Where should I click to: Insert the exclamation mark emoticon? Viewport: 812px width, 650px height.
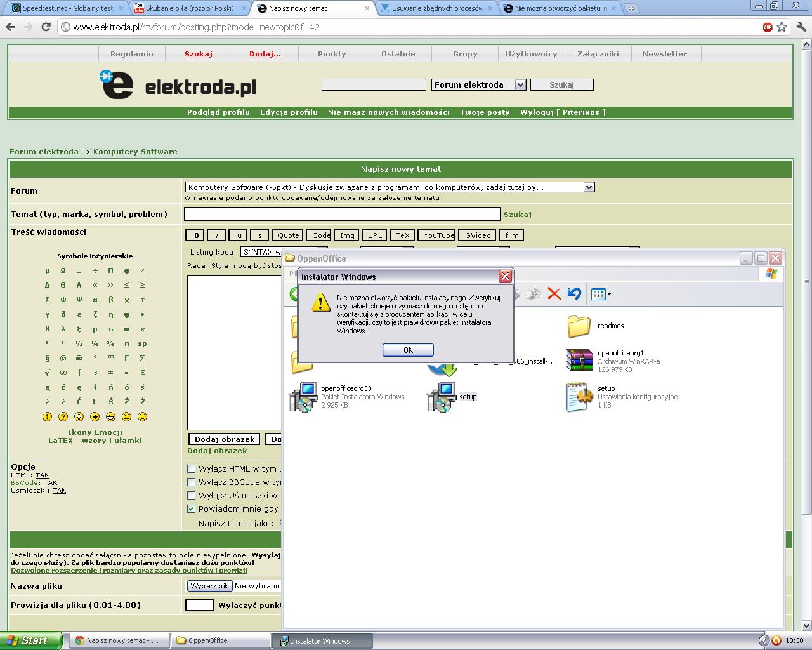(47, 417)
